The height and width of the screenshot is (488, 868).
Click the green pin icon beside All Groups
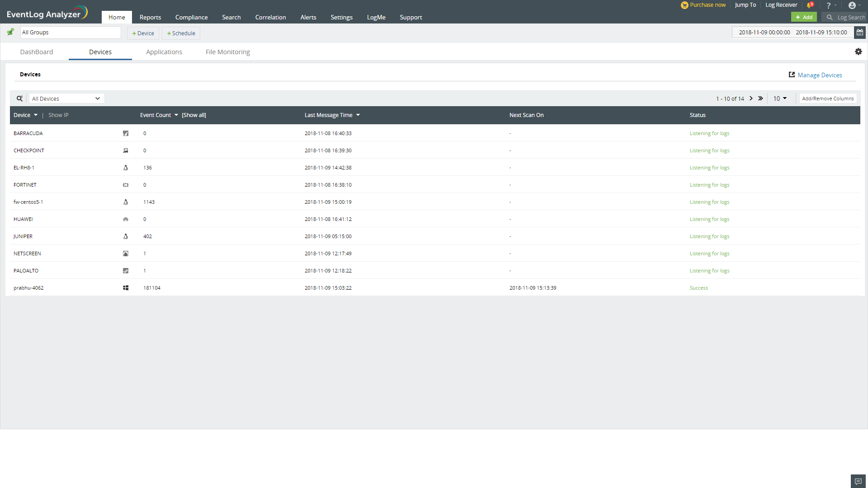tap(10, 32)
